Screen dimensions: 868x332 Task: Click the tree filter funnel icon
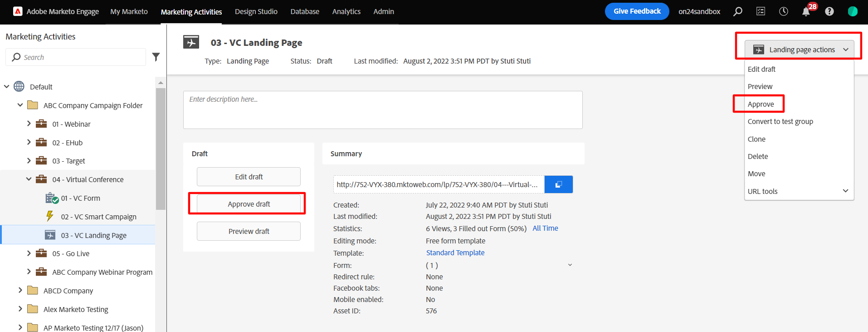coord(156,57)
